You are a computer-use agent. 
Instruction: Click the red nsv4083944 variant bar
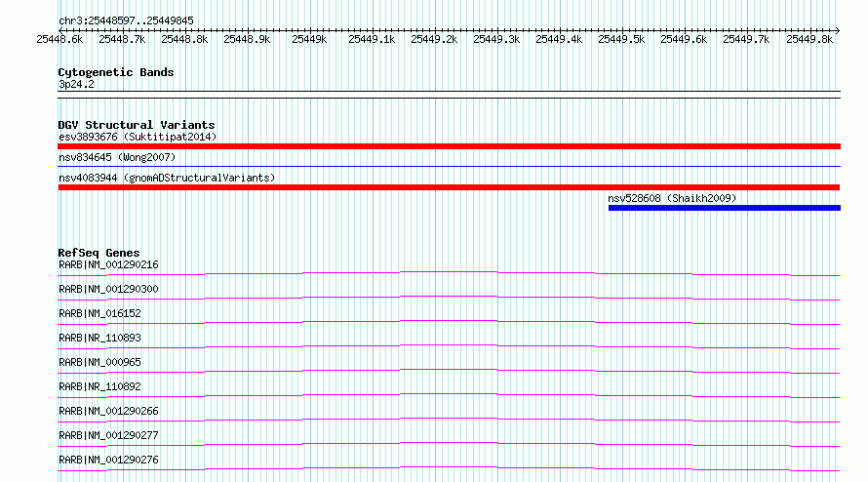tap(449, 187)
